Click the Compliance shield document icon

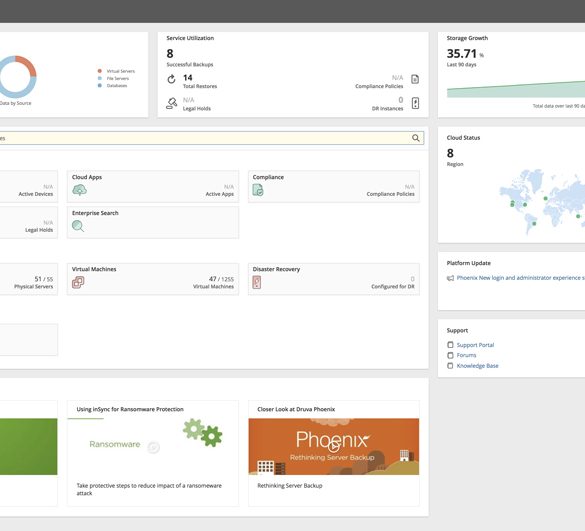[x=258, y=190]
